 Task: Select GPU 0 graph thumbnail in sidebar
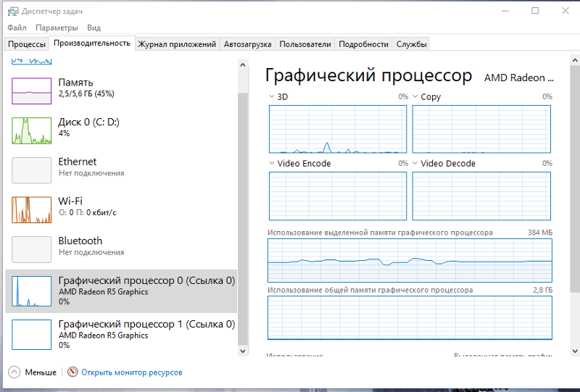coord(33,291)
